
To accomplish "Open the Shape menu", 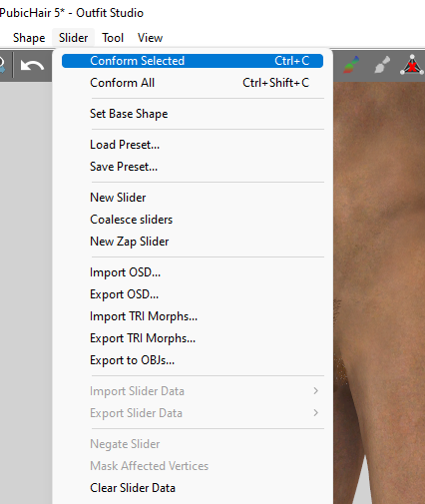I will (29, 38).
